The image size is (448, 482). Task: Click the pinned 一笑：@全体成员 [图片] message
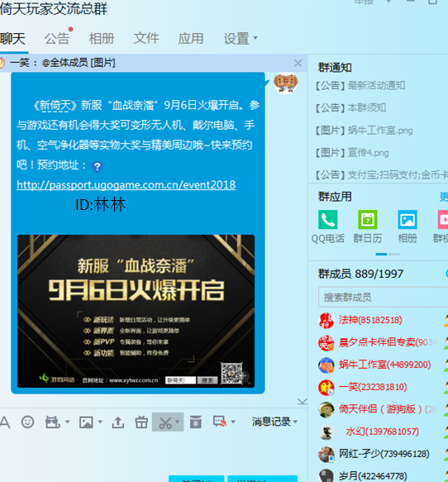point(63,63)
